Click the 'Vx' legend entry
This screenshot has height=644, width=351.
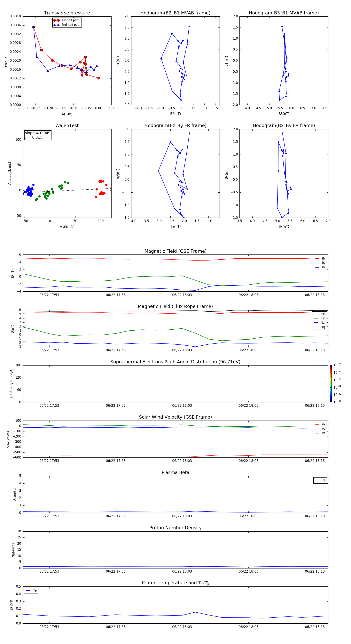pos(320,424)
